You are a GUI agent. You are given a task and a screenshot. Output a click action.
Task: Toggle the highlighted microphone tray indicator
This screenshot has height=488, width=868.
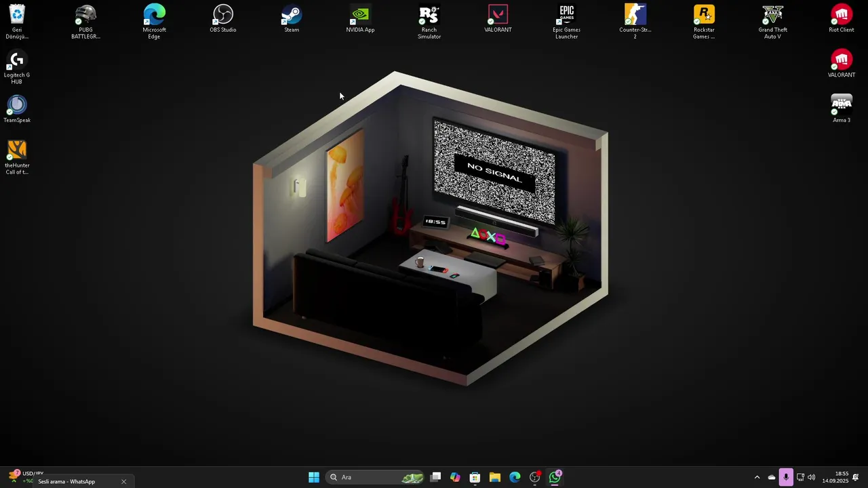point(785,477)
